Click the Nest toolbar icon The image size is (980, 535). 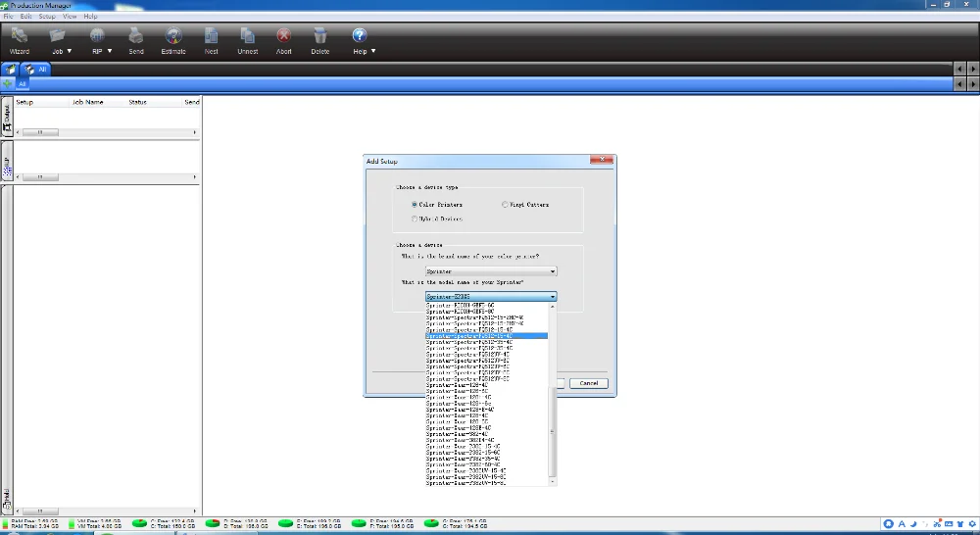tap(212, 36)
